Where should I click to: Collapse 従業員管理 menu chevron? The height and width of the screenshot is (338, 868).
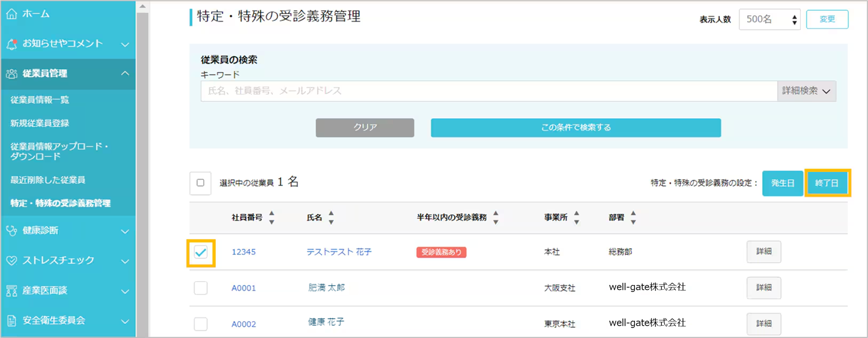pyautogui.click(x=125, y=73)
